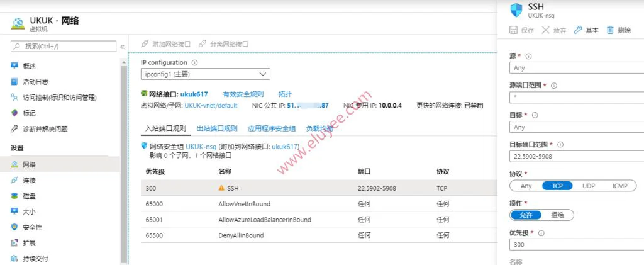Click the Networking (网络) sidebar icon
Viewport: 644px width, 265px height.
click(x=15, y=164)
